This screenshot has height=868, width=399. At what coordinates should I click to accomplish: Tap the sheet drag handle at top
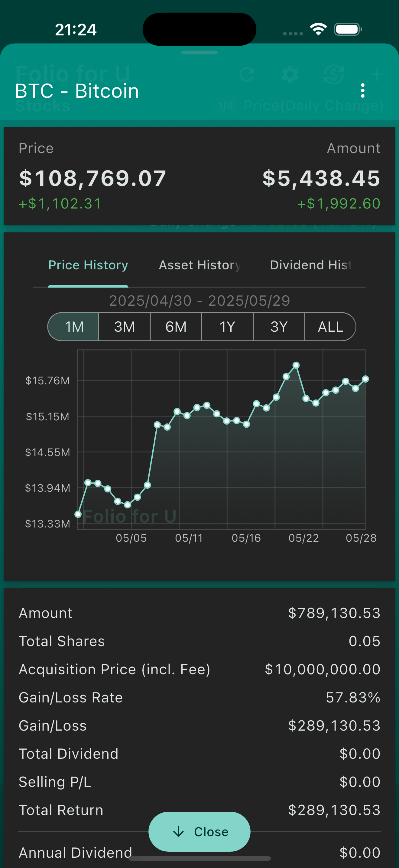click(x=199, y=53)
